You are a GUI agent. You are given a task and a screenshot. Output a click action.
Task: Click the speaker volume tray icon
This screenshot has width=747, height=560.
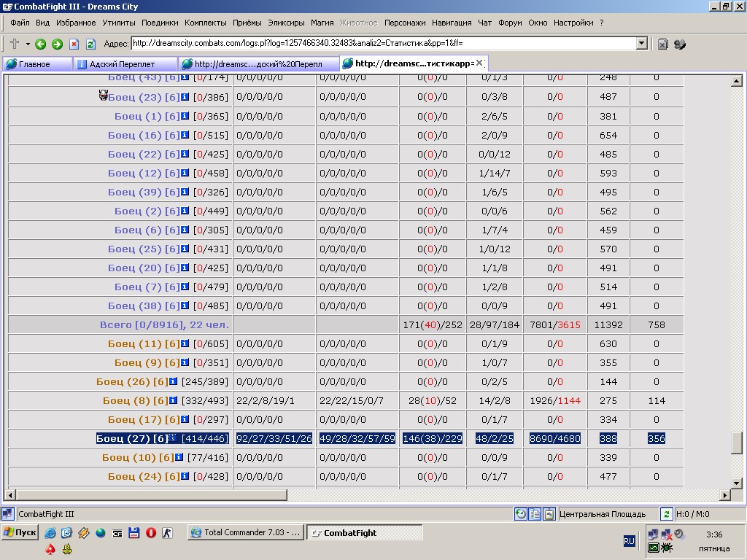click(x=679, y=534)
